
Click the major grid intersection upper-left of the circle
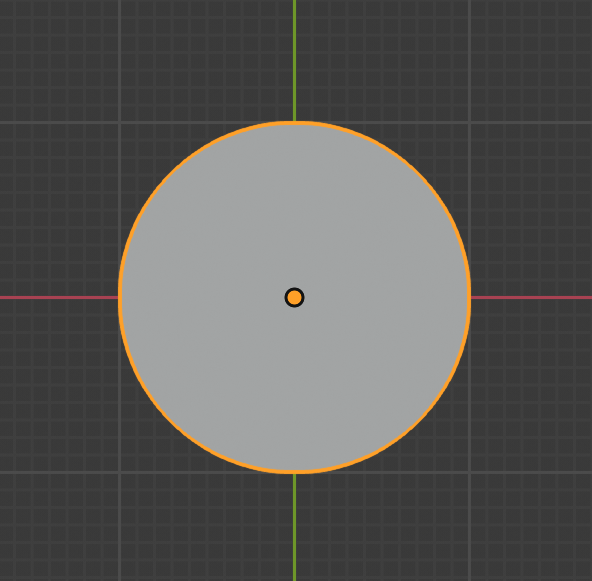coord(120,123)
